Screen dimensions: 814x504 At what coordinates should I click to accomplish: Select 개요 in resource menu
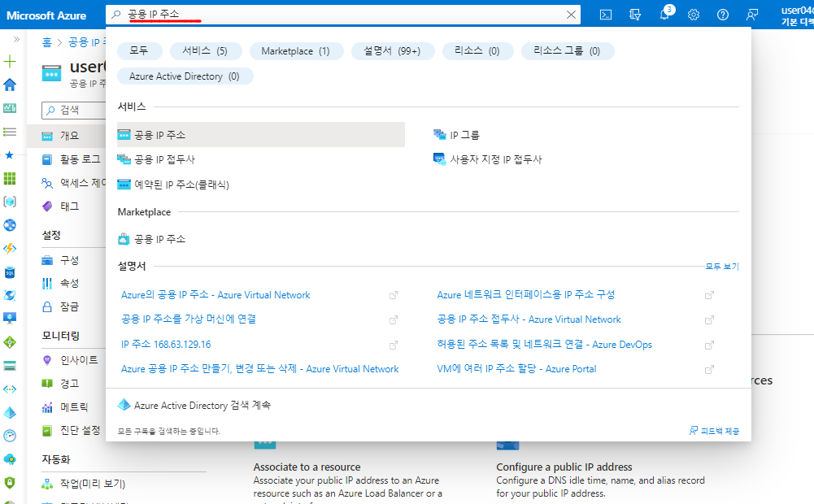[x=70, y=136]
